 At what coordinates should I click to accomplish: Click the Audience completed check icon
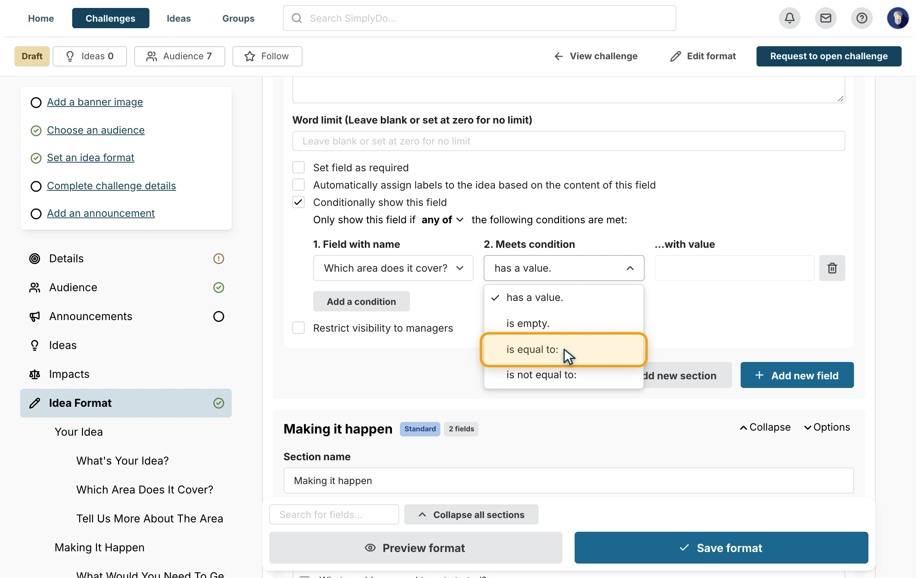(218, 288)
